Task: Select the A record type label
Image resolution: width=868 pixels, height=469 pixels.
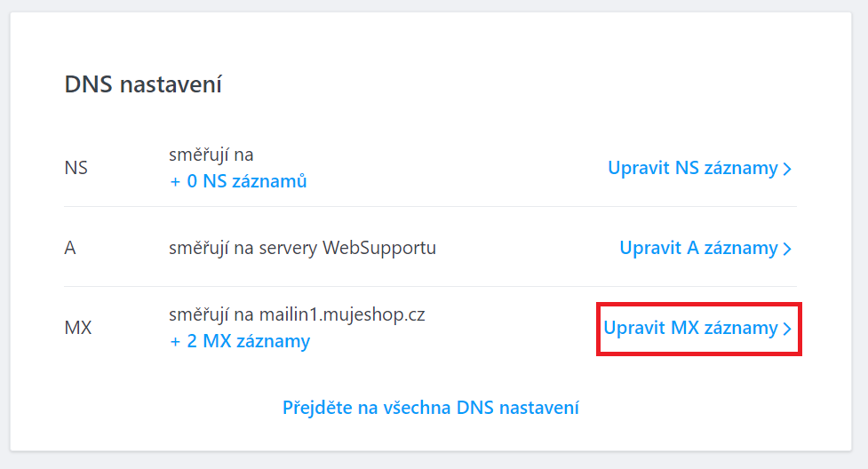Action: (x=70, y=248)
